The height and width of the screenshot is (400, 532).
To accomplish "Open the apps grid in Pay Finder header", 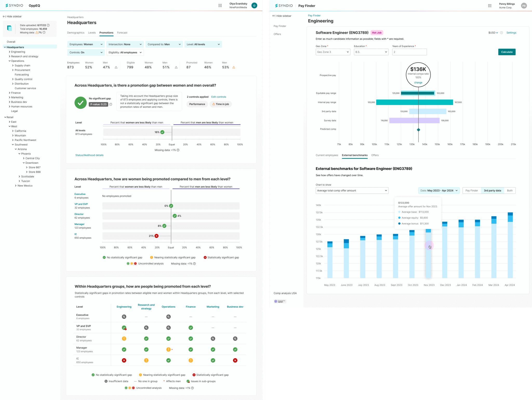I will [490, 6].
